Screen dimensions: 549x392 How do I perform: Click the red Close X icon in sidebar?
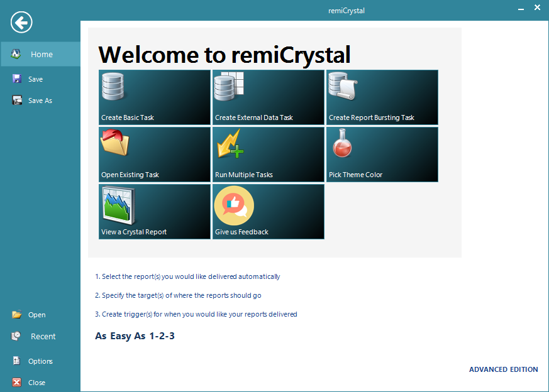tap(17, 382)
